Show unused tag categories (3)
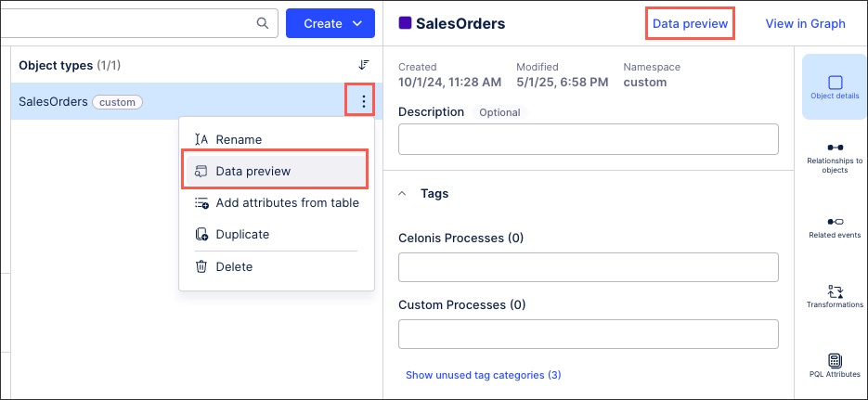 point(484,375)
